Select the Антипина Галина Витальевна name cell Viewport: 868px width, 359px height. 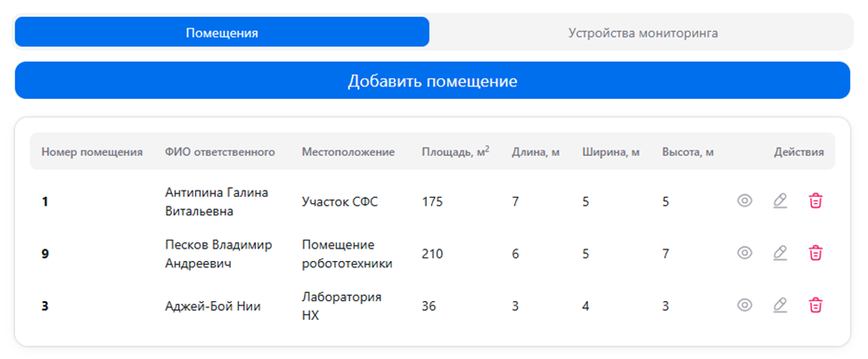217,201
